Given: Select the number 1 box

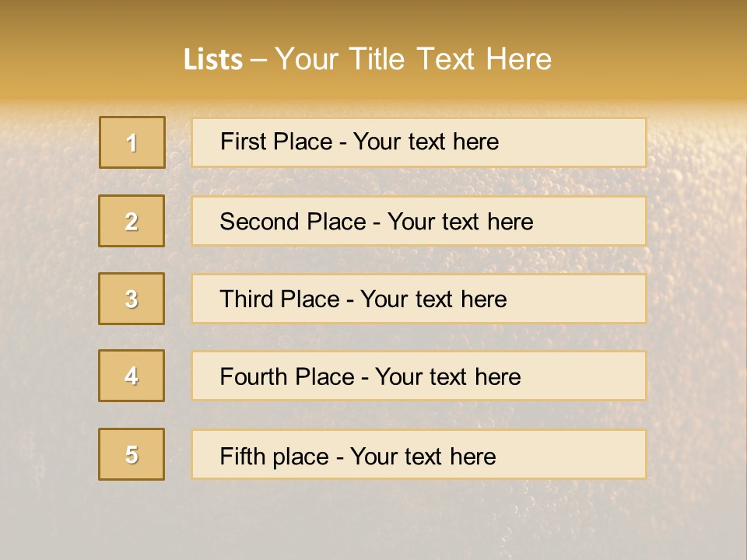Looking at the screenshot, I should coord(132,142).
